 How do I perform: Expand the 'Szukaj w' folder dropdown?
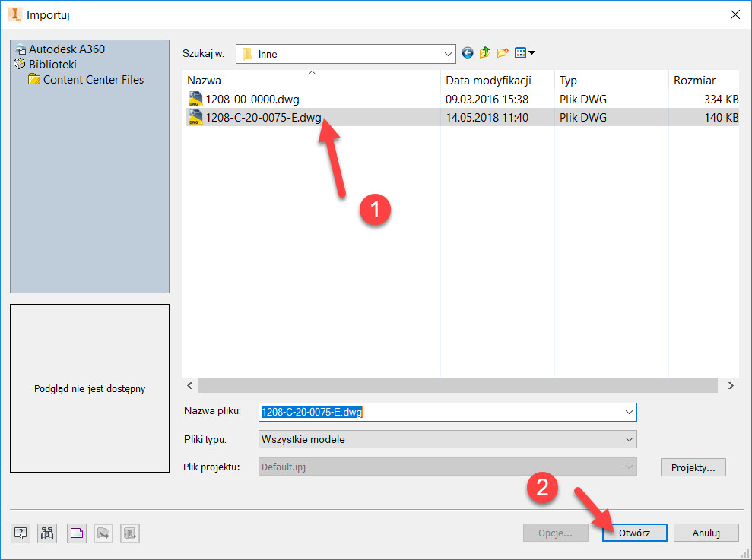point(447,54)
